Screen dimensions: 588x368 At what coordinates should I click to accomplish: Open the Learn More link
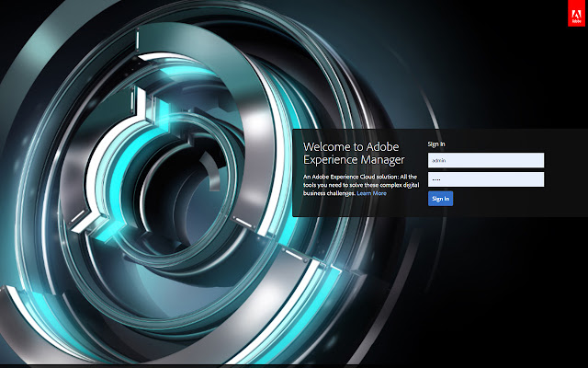coord(371,193)
